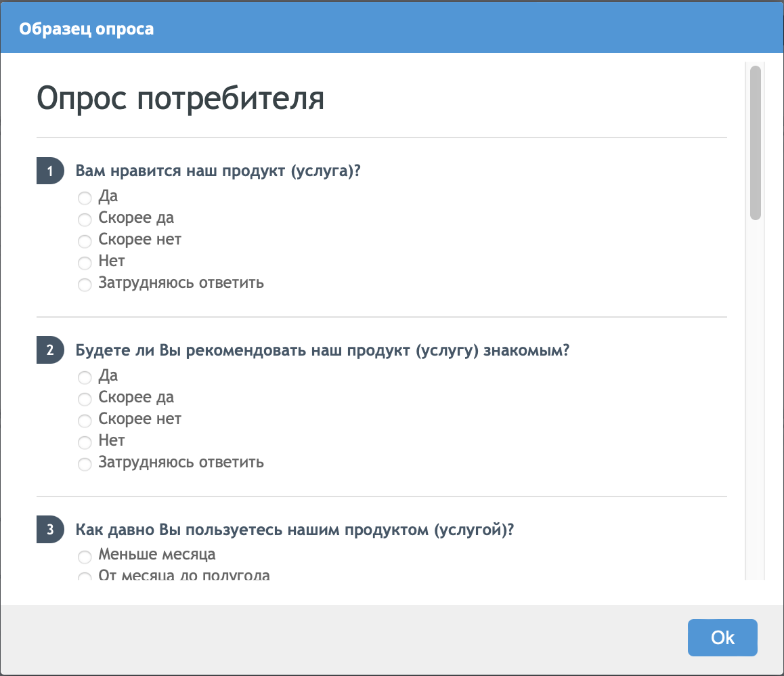Screen dimensions: 784x676
Task: Click the question 2 number badge
Action: pyautogui.click(x=49, y=351)
